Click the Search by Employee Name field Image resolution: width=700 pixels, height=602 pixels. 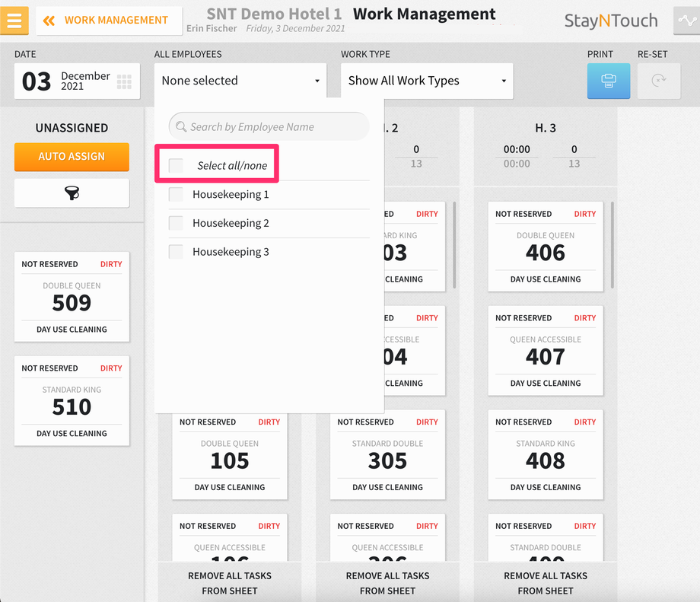[x=269, y=126]
